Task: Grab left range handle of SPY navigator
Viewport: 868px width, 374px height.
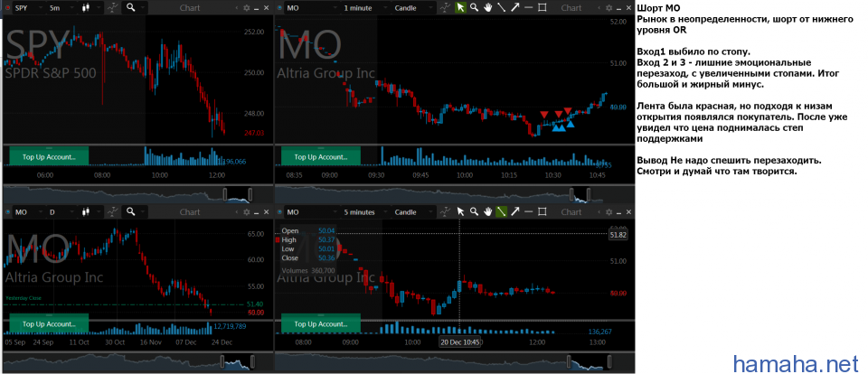Action: pyautogui.click(x=225, y=193)
